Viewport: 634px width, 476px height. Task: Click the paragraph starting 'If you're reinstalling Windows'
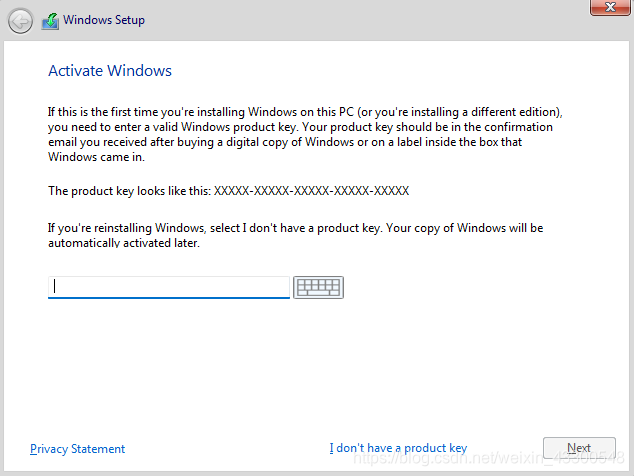pyautogui.click(x=296, y=235)
